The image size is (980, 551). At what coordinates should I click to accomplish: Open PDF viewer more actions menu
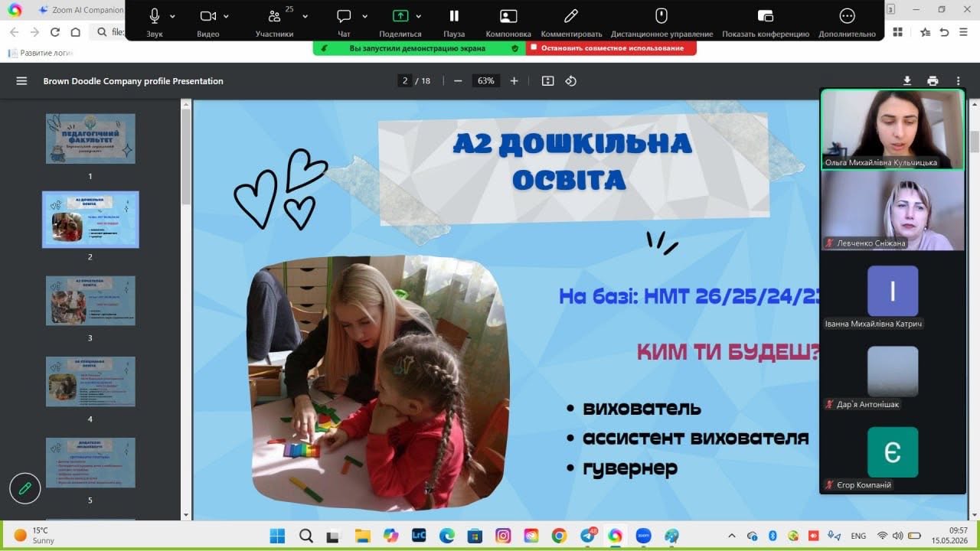coord(958,81)
